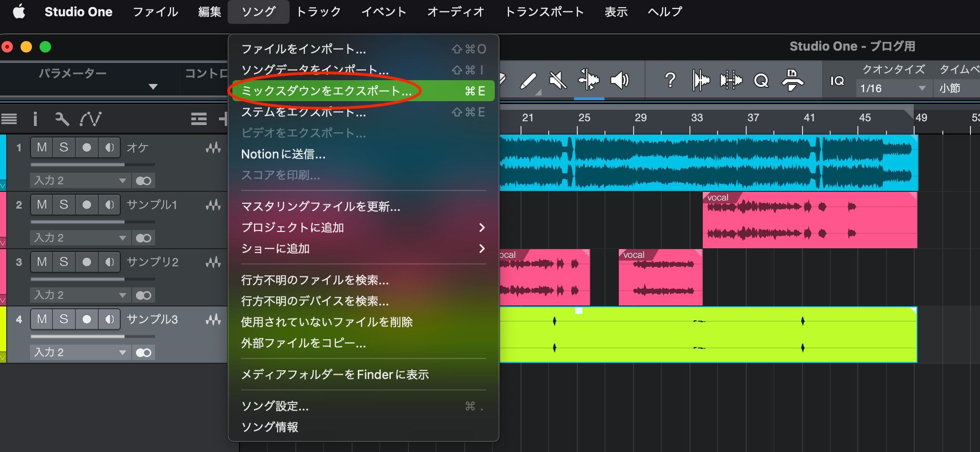
Task: Click bar 33 on the timeline ruler
Action: 697,117
